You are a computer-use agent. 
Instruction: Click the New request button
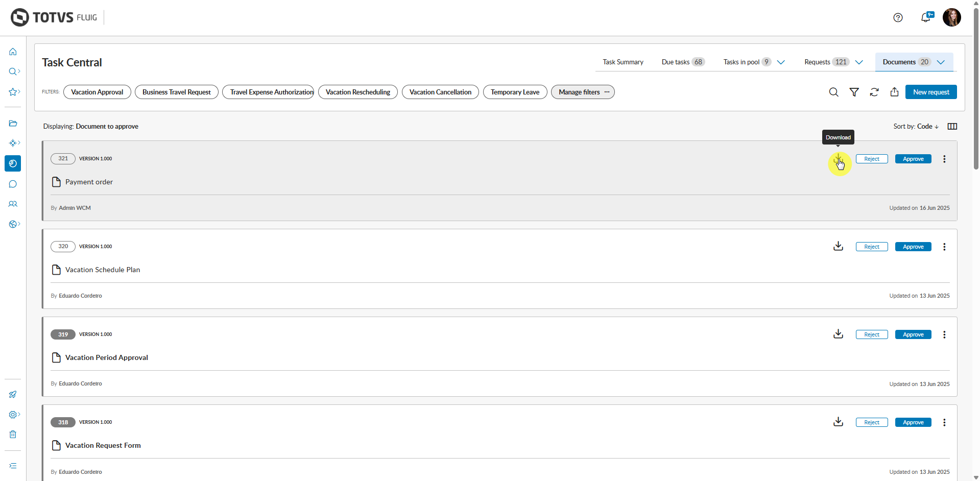[x=930, y=92]
